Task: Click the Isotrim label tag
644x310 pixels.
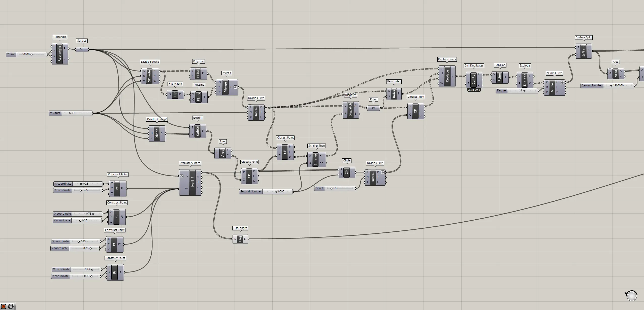Action: click(198, 118)
